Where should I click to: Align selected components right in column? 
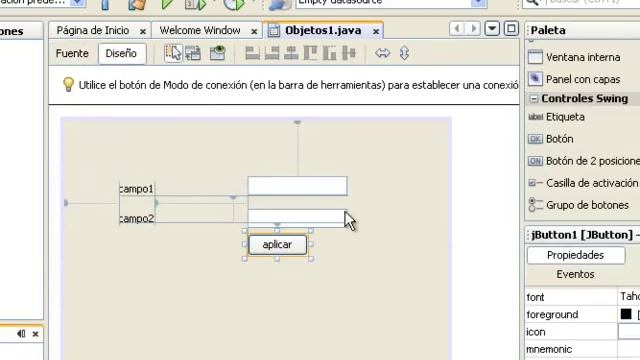click(x=272, y=53)
